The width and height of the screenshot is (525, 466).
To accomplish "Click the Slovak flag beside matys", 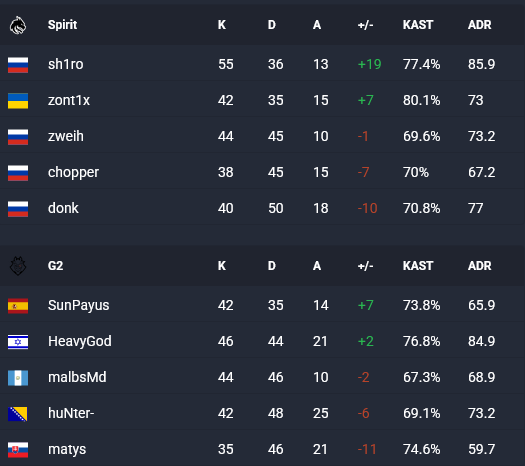I will click(x=18, y=450).
